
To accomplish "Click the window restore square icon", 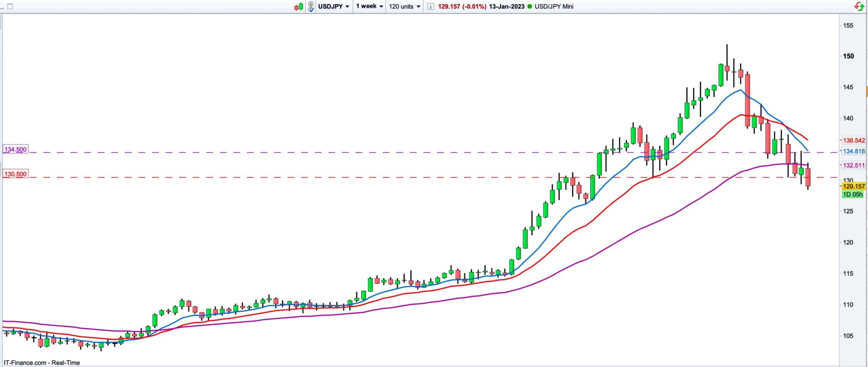I will (x=10, y=6).
